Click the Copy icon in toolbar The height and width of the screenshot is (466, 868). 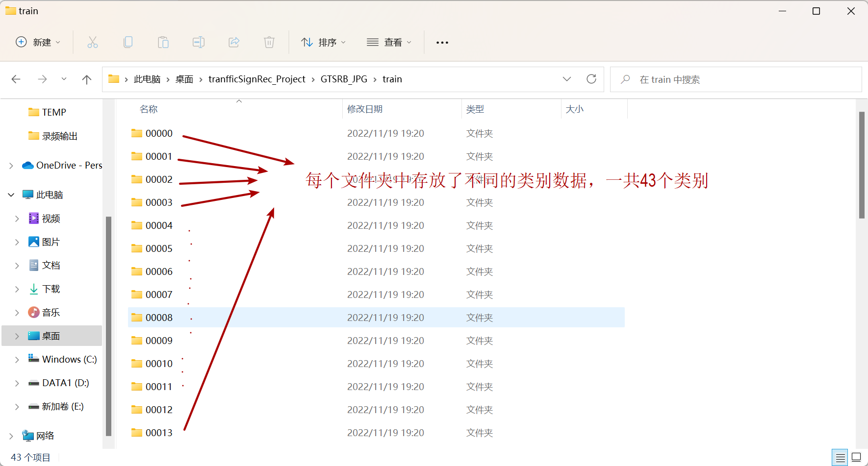pos(128,42)
